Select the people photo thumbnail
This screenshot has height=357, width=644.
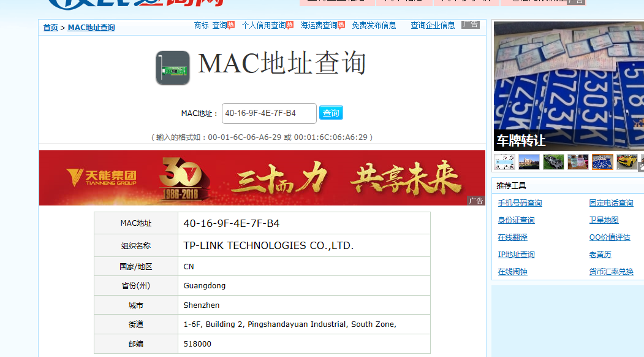click(578, 162)
